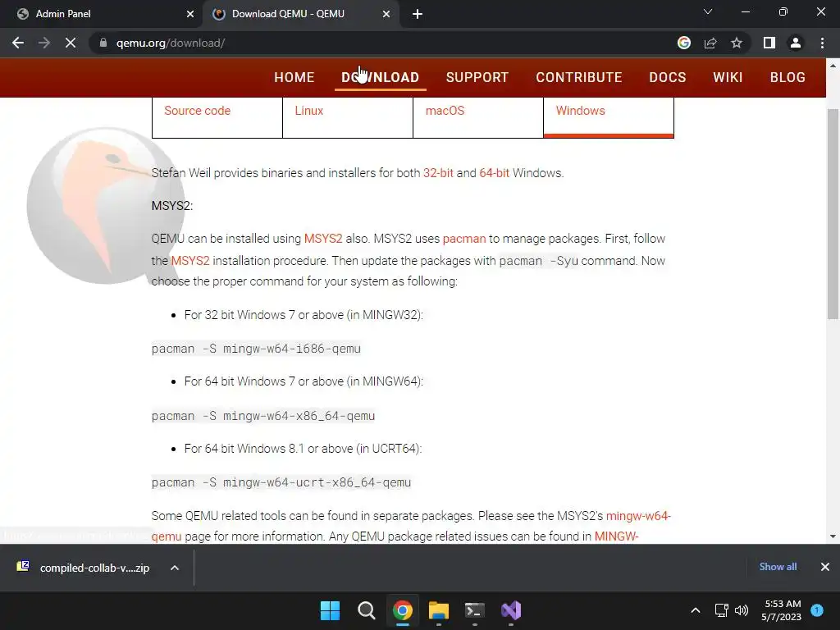The height and width of the screenshot is (630, 840).
Task: Show hidden system tray icons
Action: click(696, 610)
